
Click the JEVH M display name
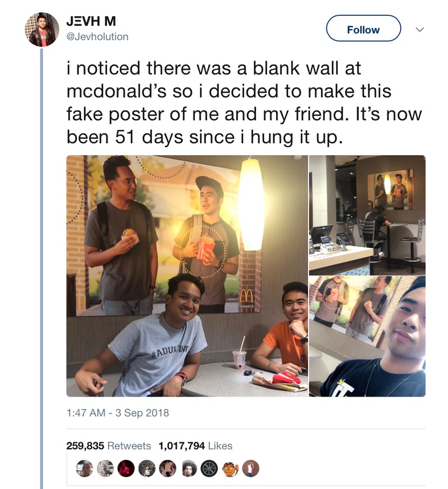pyautogui.click(x=91, y=21)
